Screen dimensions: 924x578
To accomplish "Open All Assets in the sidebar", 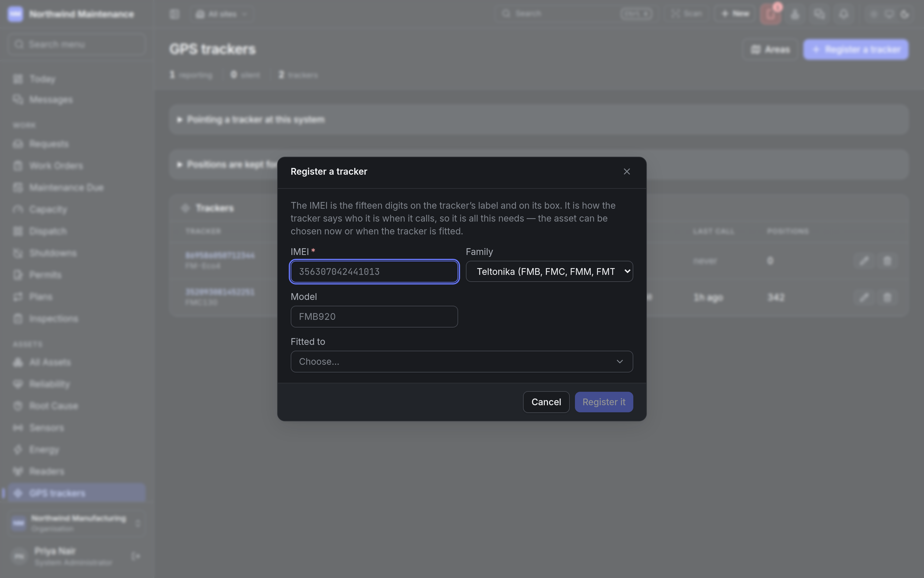I will (x=76, y=363).
